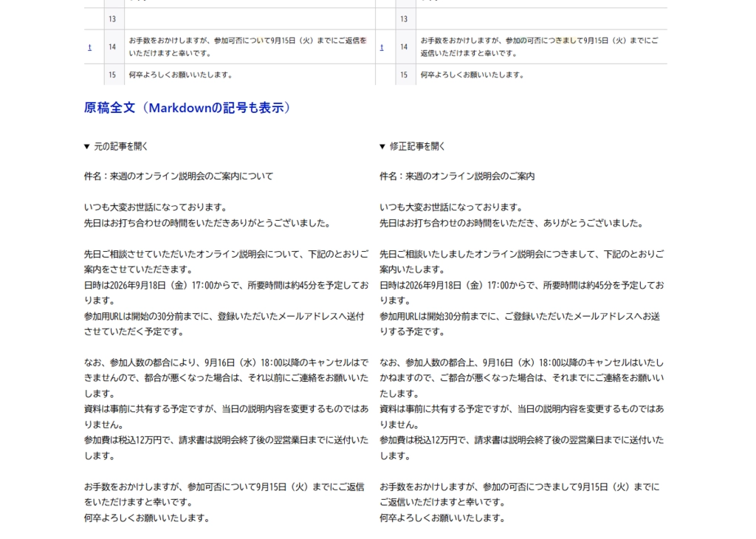Click final 何卒よろしくお願いいたします under 修正記事 full text
Image resolution: width=756 pixels, height=539 pixels.
[443, 518]
